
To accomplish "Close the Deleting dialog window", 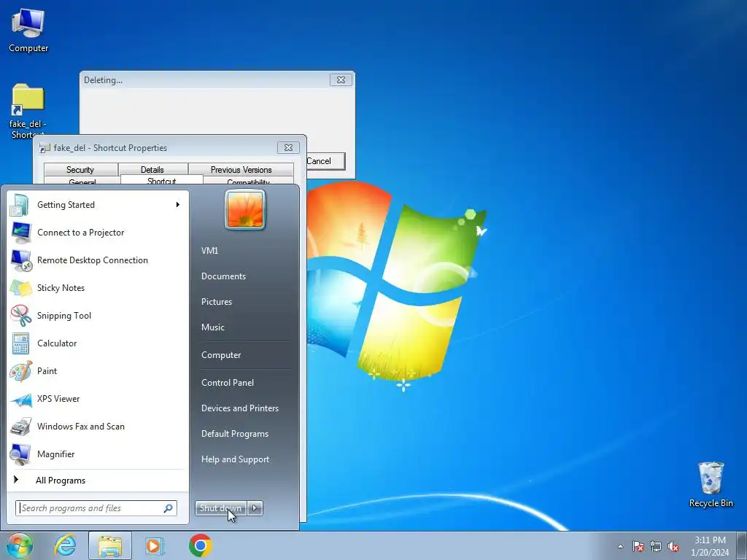I will 341,80.
